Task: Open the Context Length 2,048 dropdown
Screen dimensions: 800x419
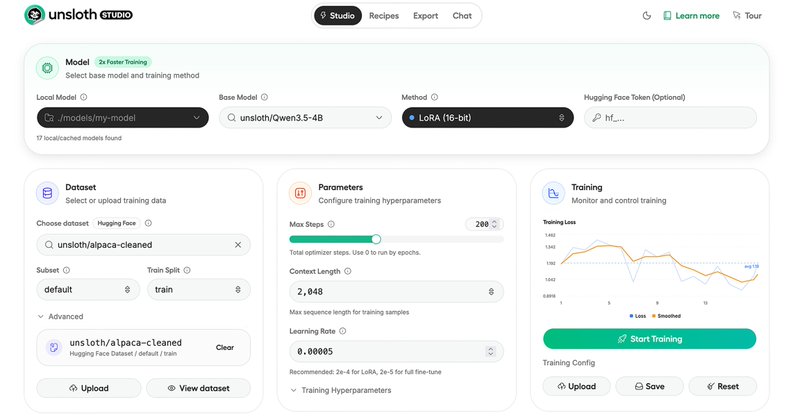Action: (x=396, y=291)
